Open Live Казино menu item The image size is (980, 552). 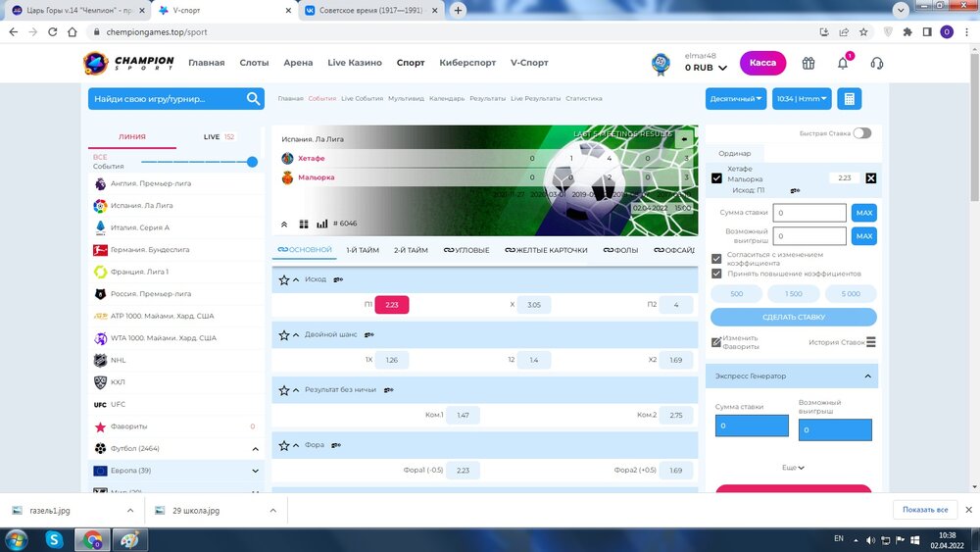[355, 63]
